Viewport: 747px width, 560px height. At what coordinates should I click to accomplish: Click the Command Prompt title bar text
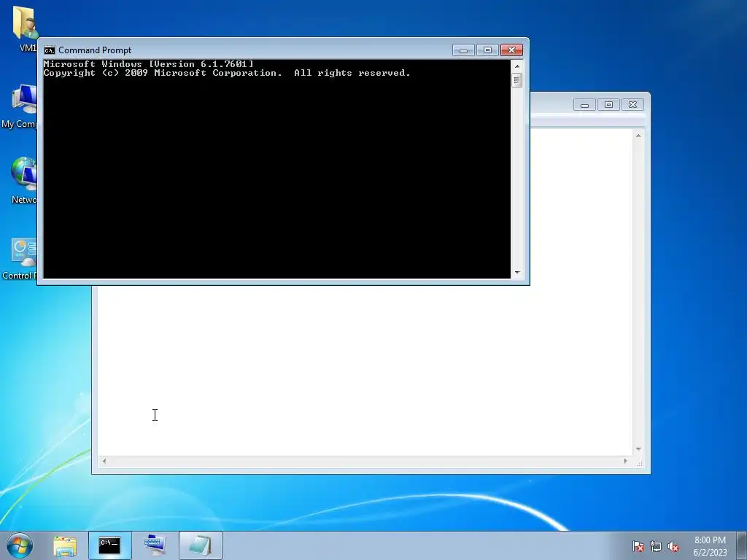pos(95,50)
